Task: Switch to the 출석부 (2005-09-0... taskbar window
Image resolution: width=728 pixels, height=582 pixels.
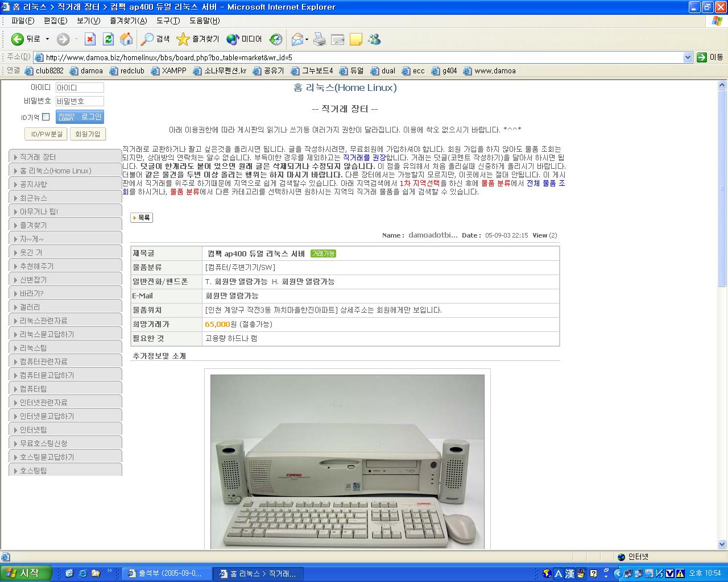Action: click(x=167, y=573)
